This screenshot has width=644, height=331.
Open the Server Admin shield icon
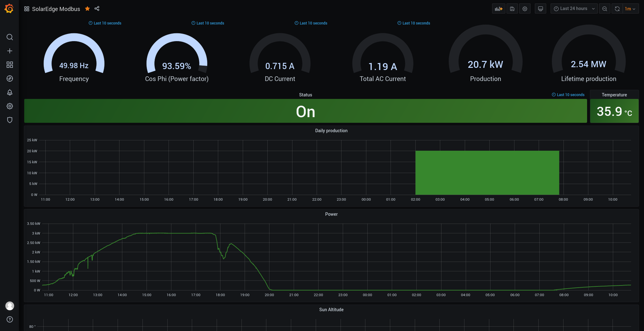[x=10, y=120]
